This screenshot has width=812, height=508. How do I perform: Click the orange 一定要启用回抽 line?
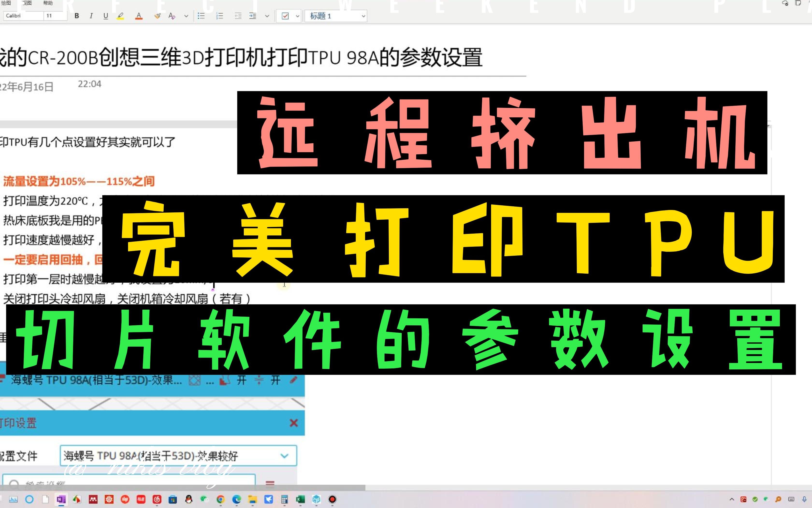(52, 260)
